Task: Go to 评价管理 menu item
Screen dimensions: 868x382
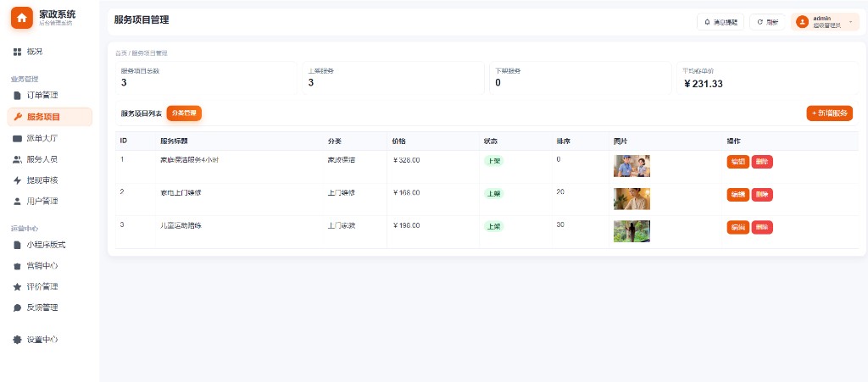Action: pos(49,286)
